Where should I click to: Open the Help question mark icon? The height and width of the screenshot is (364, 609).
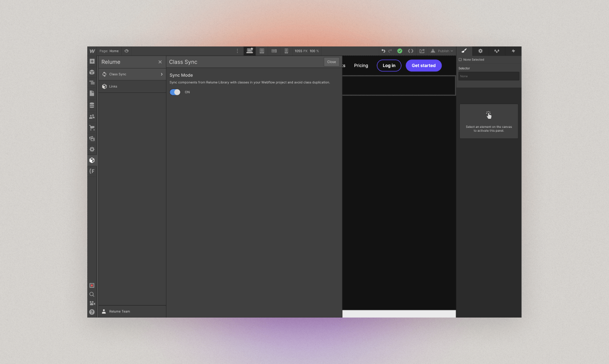pyautogui.click(x=92, y=312)
